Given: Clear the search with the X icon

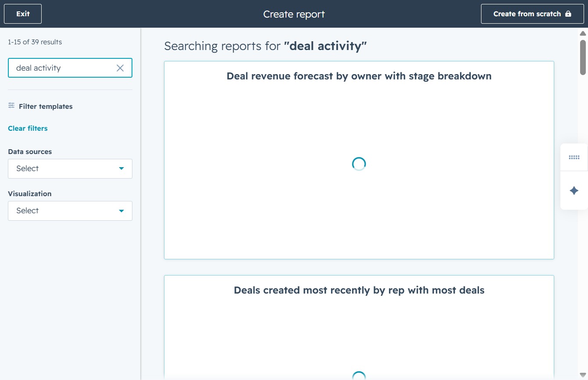Looking at the screenshot, I should tap(120, 68).
